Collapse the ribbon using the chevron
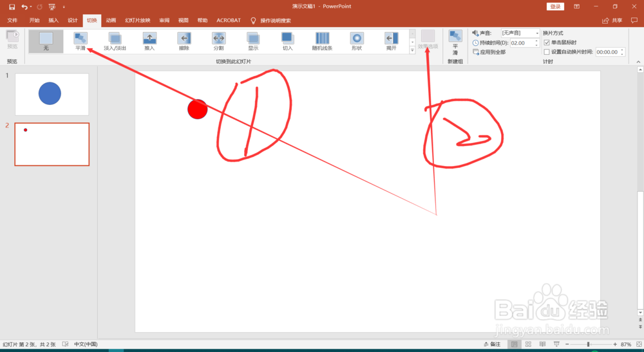This screenshot has width=644, height=352. (x=638, y=62)
